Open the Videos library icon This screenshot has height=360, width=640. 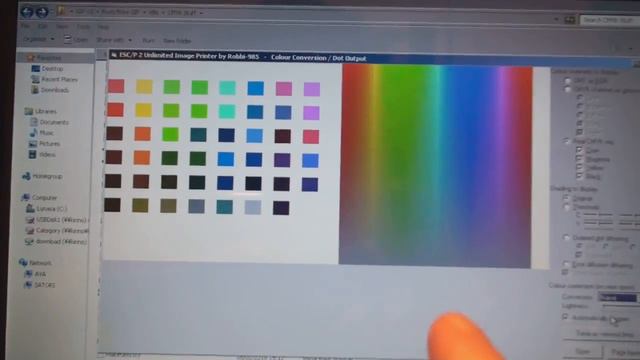(33, 154)
